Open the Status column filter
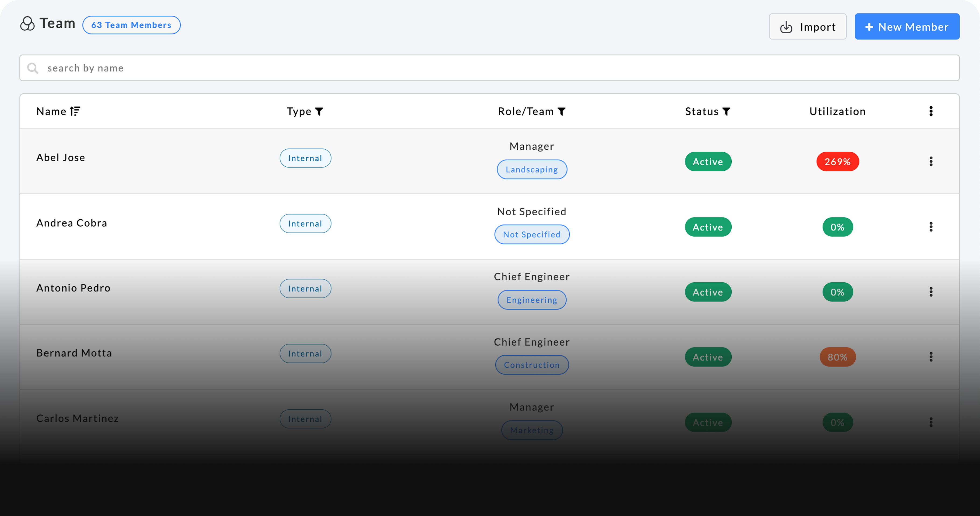Screen dimensions: 980x516 pos(726,111)
